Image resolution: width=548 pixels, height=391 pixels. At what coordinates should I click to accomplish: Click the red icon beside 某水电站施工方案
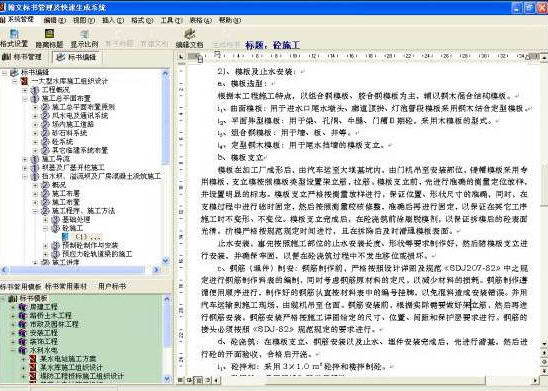point(33,359)
